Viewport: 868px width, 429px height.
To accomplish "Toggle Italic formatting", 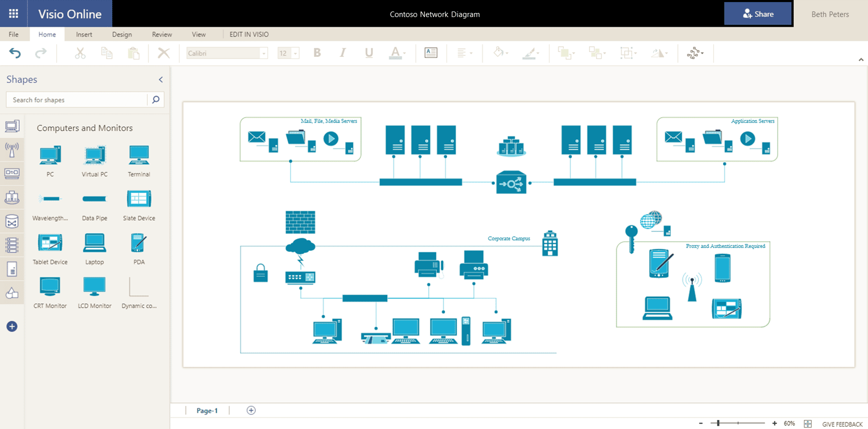I will [343, 53].
